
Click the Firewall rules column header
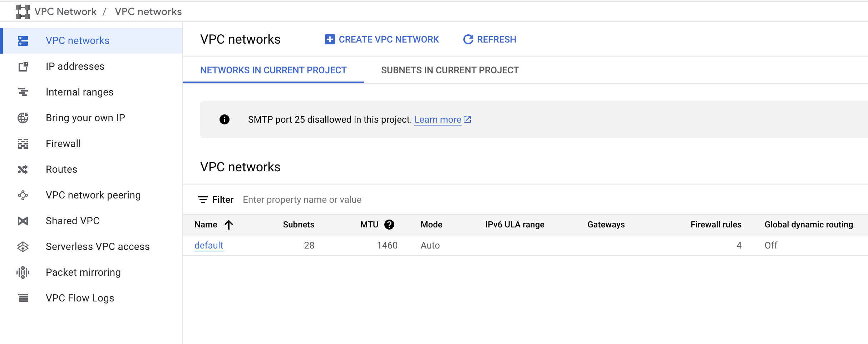pos(716,225)
